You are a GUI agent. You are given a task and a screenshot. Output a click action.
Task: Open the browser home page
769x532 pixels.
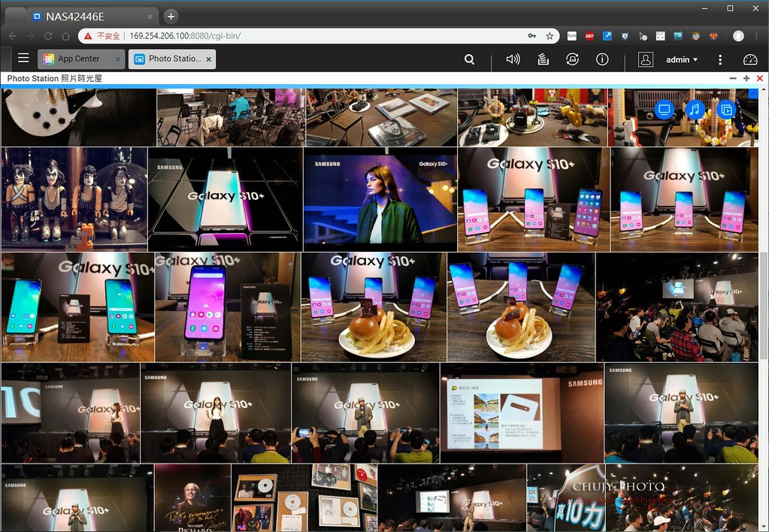click(65, 36)
